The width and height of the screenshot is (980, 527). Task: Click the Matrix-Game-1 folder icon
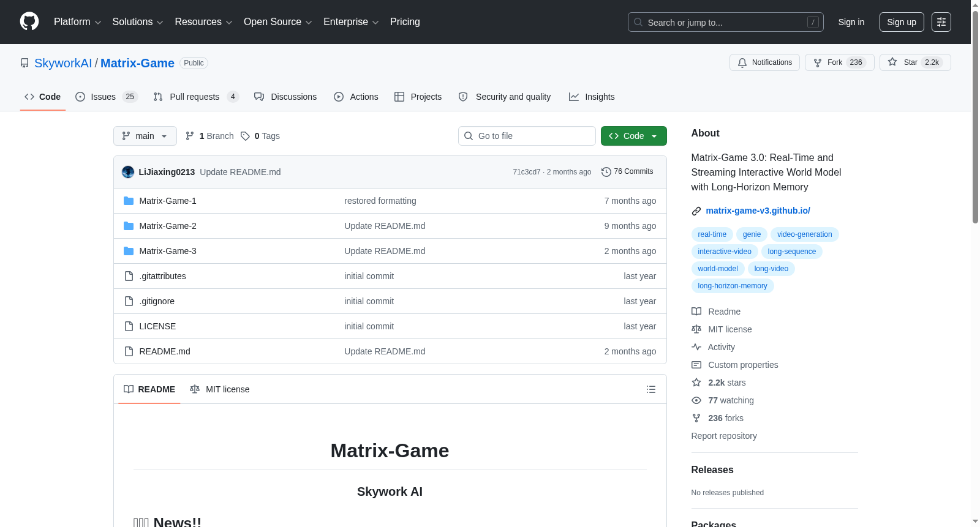pyautogui.click(x=129, y=201)
